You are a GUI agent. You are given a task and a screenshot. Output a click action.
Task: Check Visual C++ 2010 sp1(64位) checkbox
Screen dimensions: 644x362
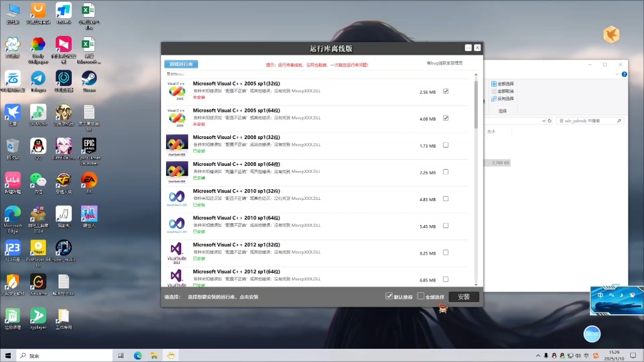click(446, 226)
